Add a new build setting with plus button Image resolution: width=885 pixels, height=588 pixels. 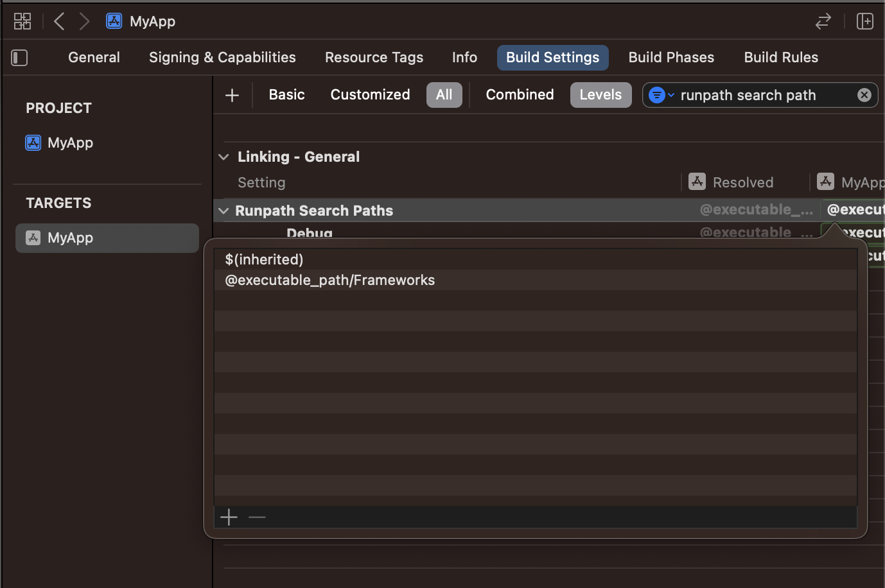[232, 95]
